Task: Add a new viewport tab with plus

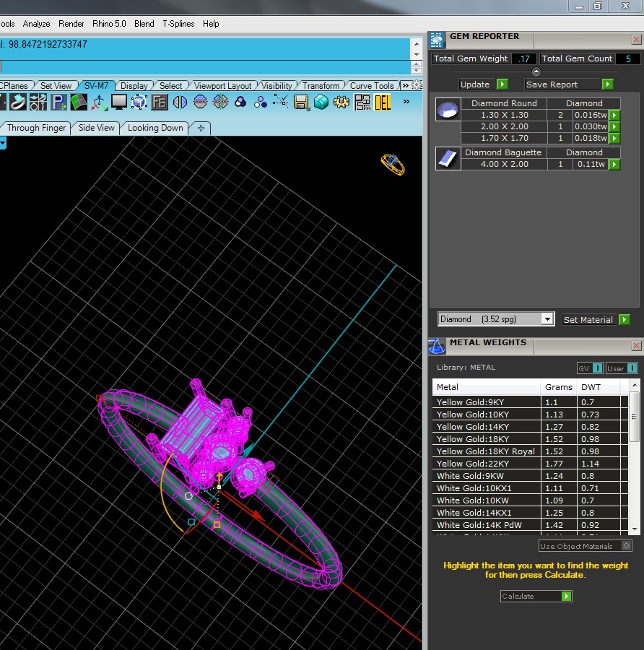Action: pyautogui.click(x=201, y=128)
